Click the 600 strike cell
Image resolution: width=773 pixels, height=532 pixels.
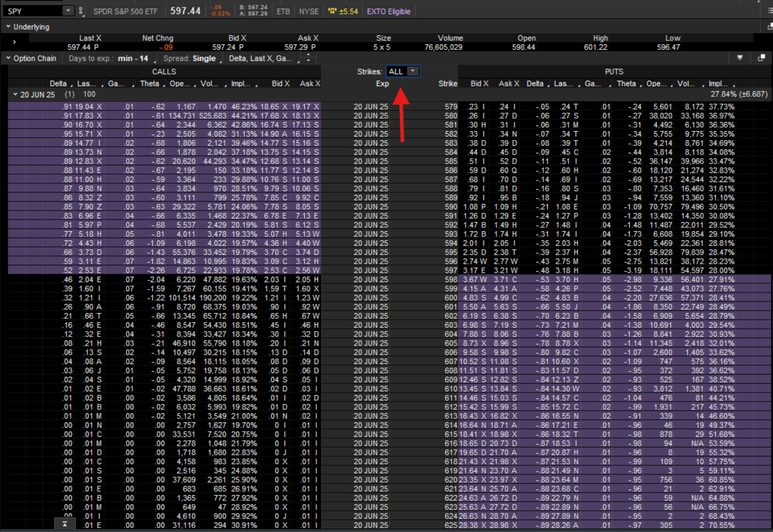451,298
